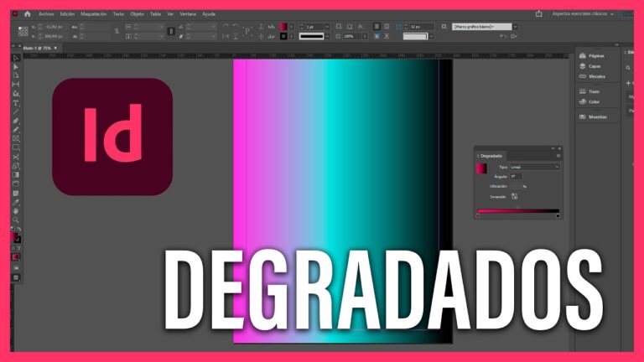Viewport: 644px width, 362px height.
Task: Click the fill color swatch in control bar
Action: click(x=283, y=27)
